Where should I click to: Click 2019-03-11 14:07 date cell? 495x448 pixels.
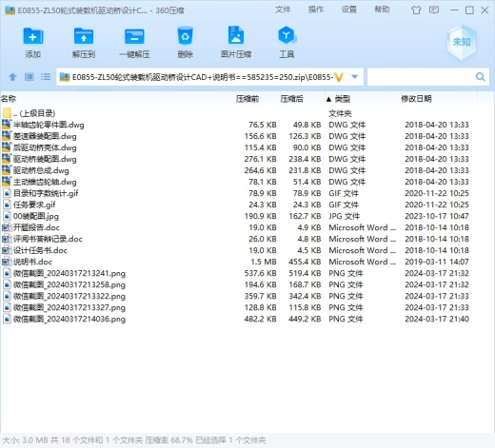[437, 262]
